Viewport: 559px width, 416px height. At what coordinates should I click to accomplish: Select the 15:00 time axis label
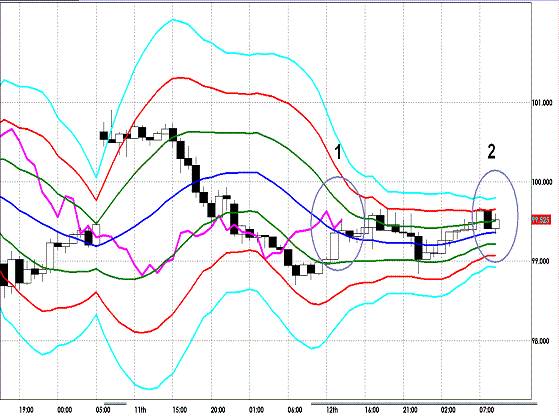(180, 410)
